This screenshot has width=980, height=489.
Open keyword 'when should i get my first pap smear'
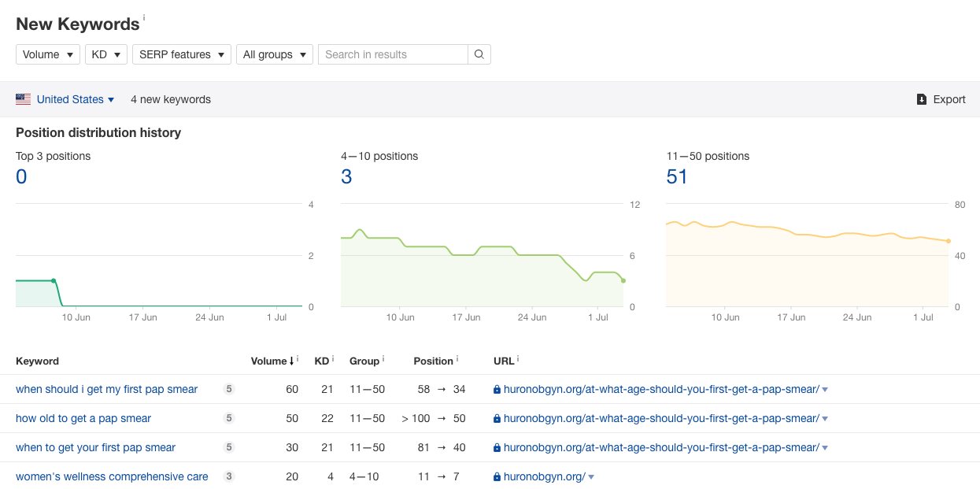106,389
